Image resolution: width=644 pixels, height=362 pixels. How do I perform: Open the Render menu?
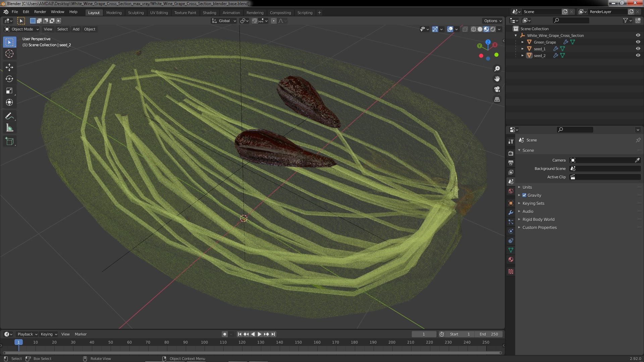click(x=40, y=12)
